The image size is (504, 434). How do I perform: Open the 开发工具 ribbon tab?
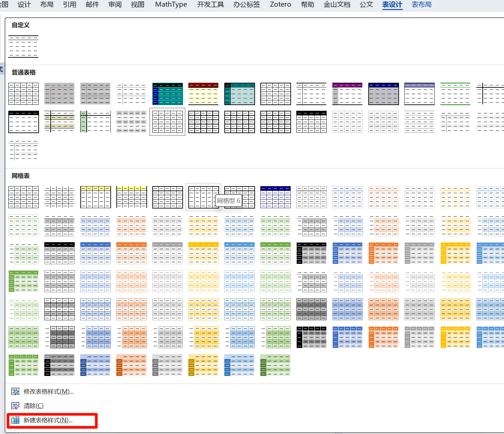click(210, 5)
